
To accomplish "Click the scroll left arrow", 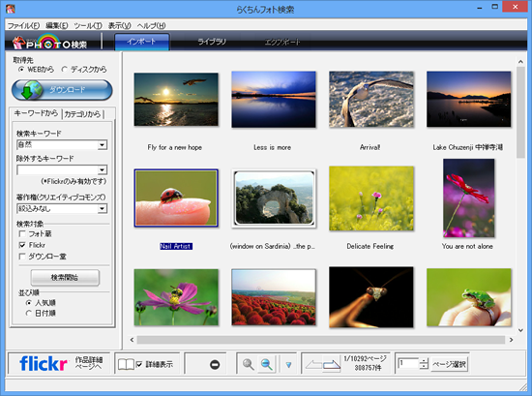I will [x=132, y=340].
